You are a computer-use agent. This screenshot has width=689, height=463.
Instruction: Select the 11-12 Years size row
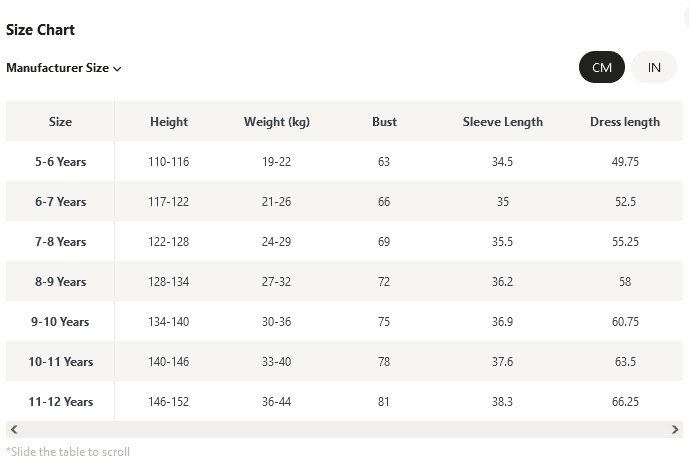344,401
